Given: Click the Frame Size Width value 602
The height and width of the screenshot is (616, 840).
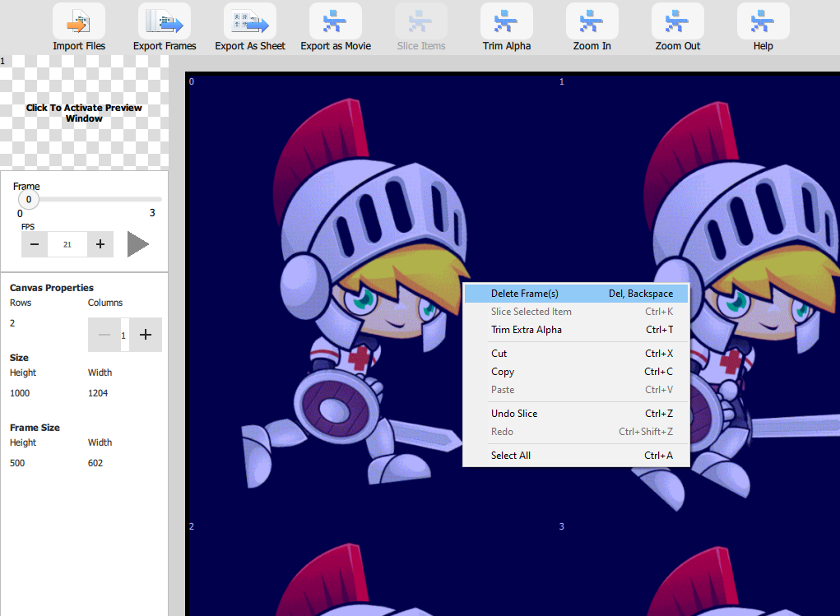Looking at the screenshot, I should pyautogui.click(x=95, y=463).
